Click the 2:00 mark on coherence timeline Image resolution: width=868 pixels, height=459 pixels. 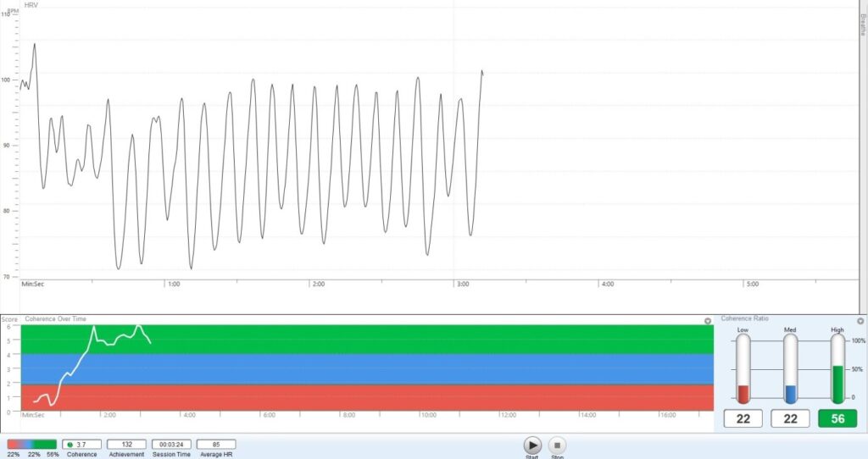(109, 415)
